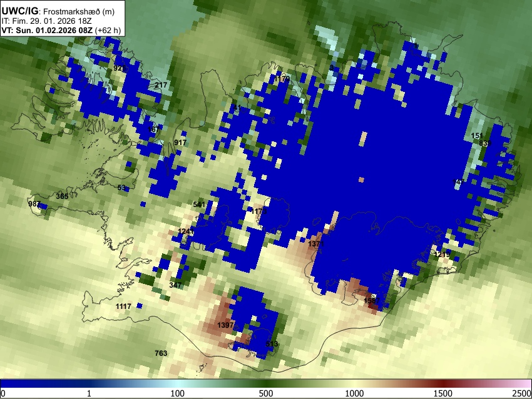Image resolution: width=532 pixels, height=399 pixels.
Task: Click the '(+62 h)' forecast offset text
Action: click(108, 30)
